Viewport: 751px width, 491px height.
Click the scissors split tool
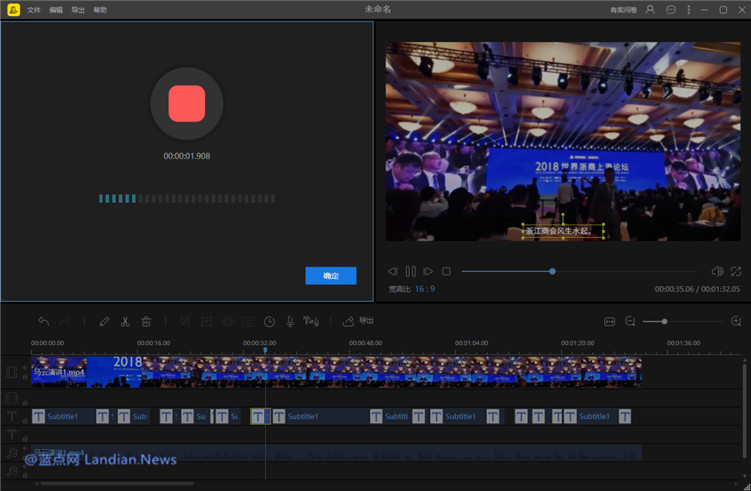(125, 321)
